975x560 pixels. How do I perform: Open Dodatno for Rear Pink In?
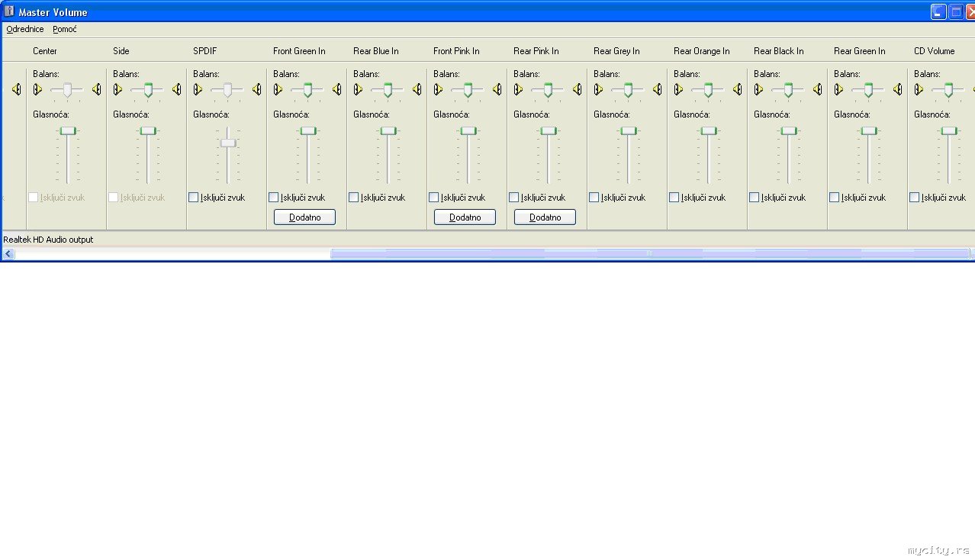[545, 217]
